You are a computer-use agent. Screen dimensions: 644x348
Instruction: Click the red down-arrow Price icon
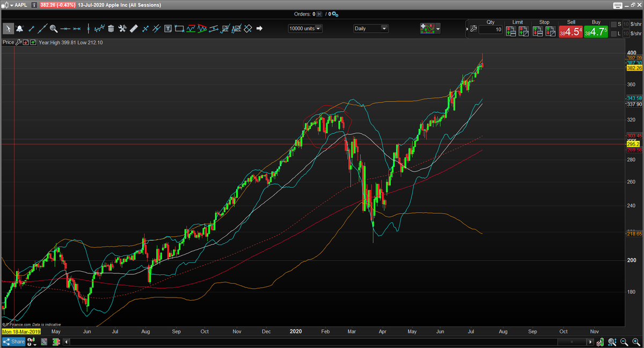click(x=26, y=42)
